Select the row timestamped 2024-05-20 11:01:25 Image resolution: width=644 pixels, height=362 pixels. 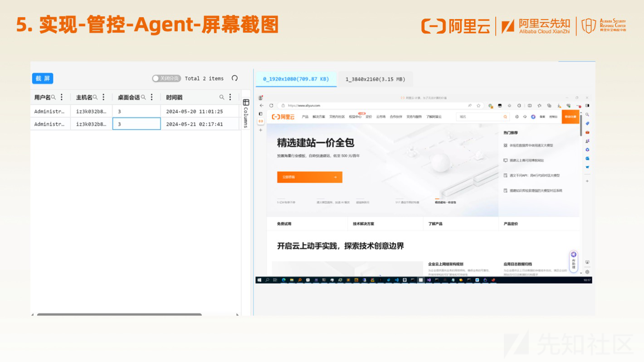click(x=135, y=111)
